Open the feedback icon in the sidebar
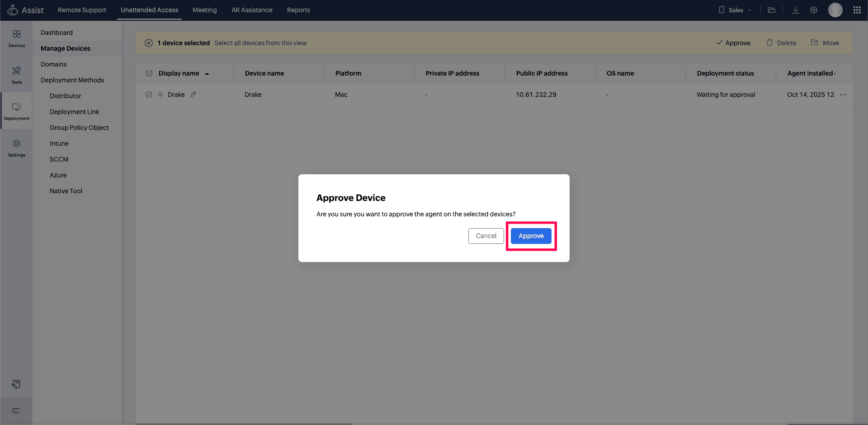This screenshot has height=425, width=868. click(x=16, y=384)
